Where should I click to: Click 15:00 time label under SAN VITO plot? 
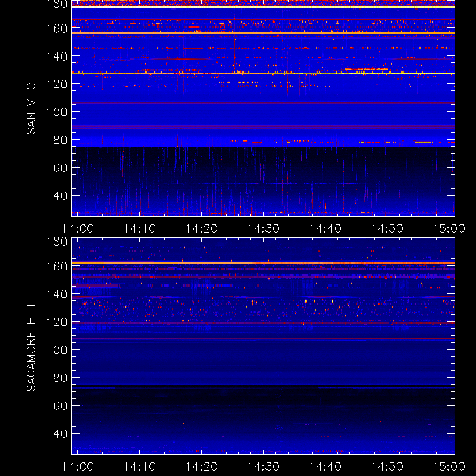coord(449,228)
